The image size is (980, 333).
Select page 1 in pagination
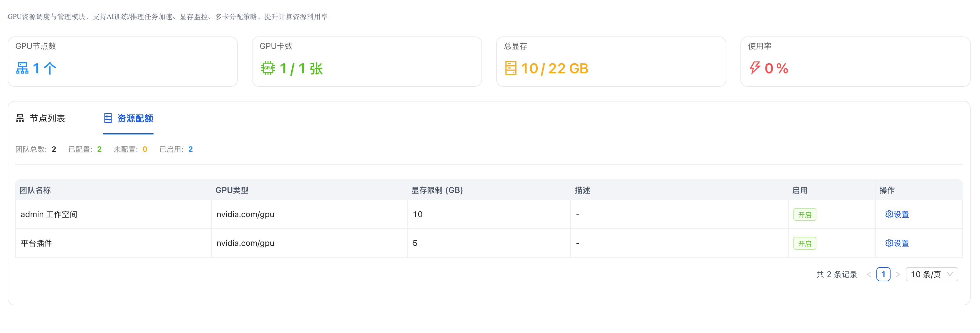[883, 274]
